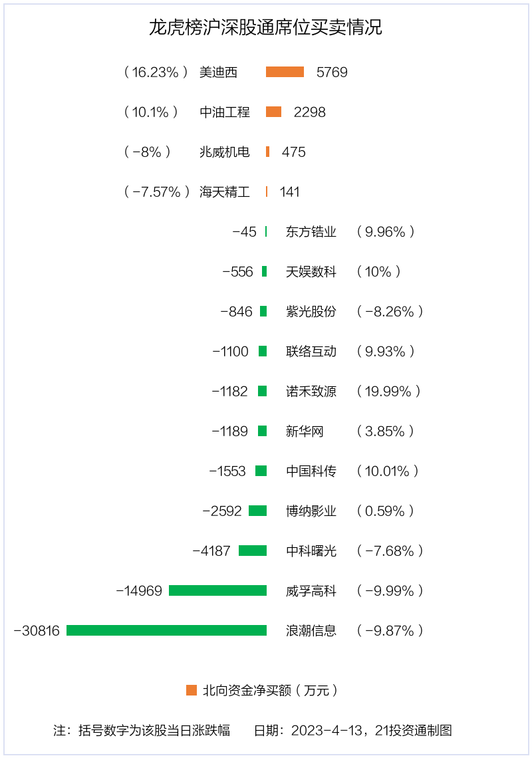The image size is (532, 758).
Task: Click the 东方锆业 stock name
Action: tap(311, 231)
